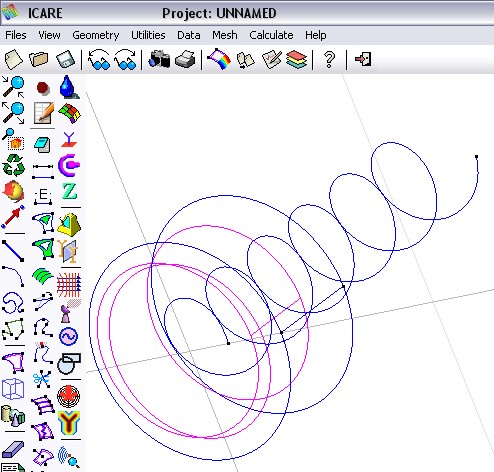Open the Calculate menu
The height and width of the screenshot is (472, 494).
click(271, 35)
